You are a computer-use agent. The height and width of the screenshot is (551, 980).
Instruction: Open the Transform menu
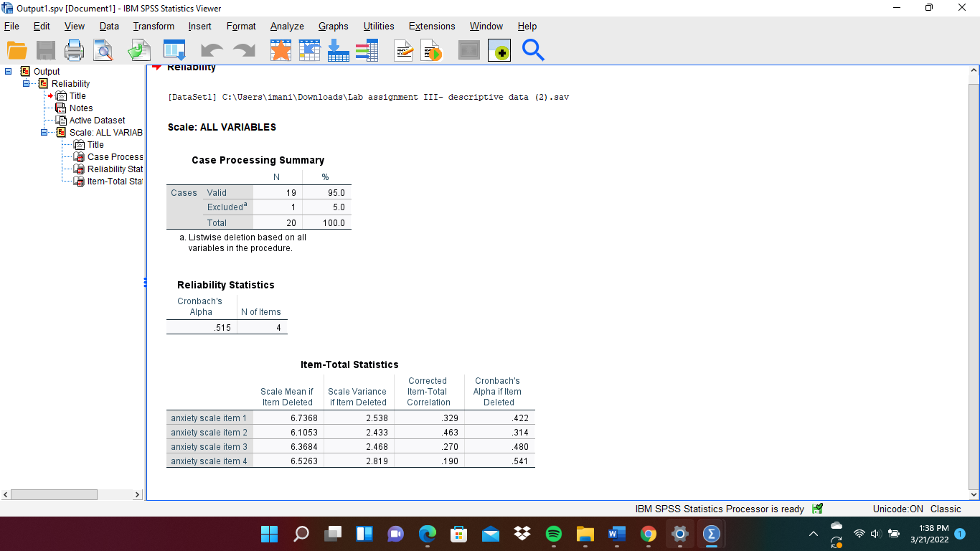(154, 26)
